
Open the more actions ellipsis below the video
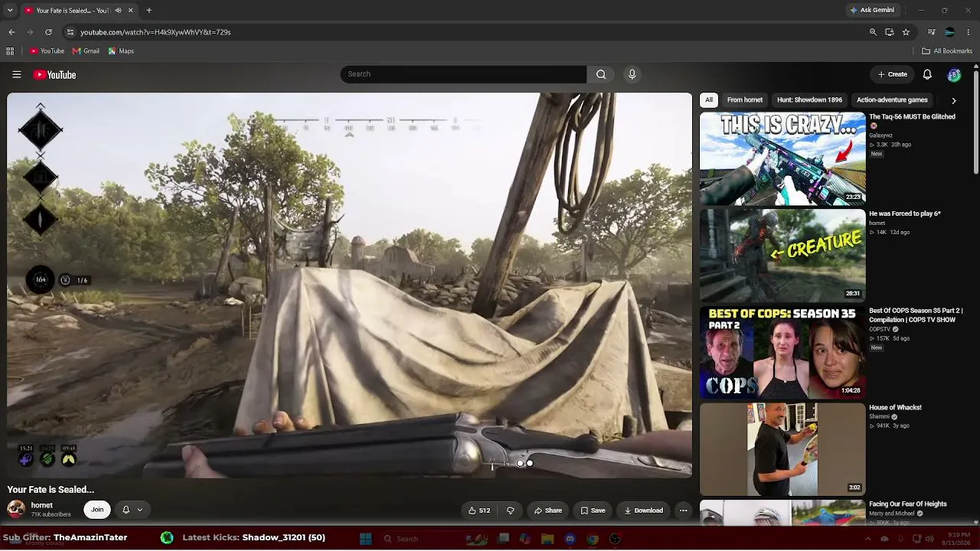click(x=683, y=510)
